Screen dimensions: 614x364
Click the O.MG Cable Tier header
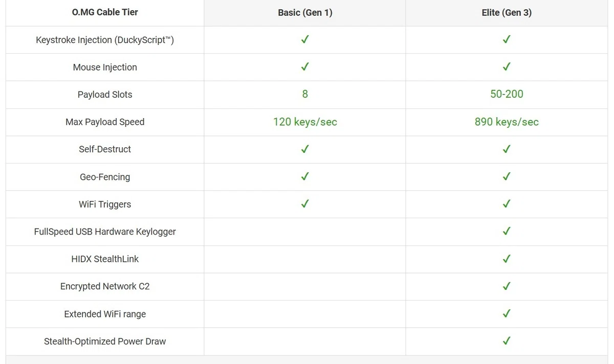coord(105,12)
